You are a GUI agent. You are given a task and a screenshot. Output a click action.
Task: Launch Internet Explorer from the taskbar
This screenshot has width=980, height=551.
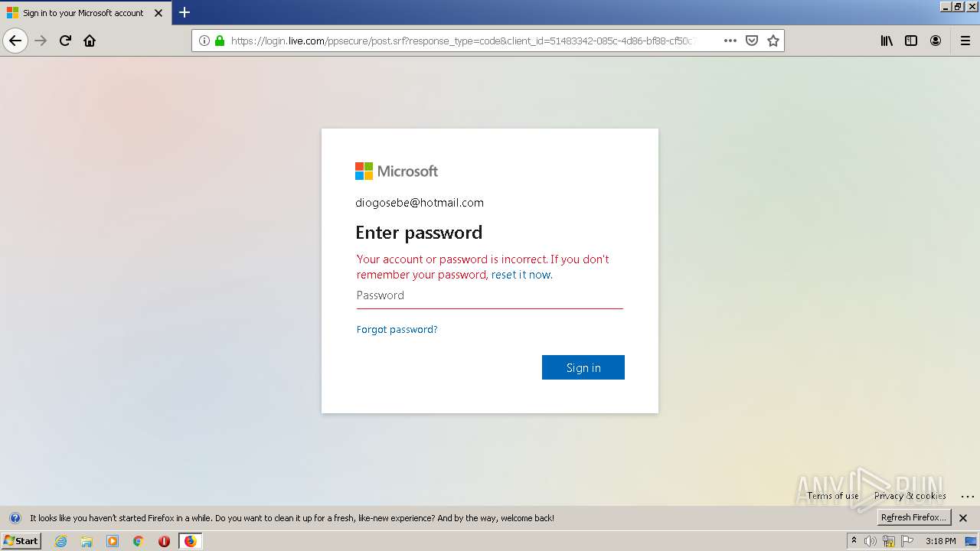click(x=61, y=541)
